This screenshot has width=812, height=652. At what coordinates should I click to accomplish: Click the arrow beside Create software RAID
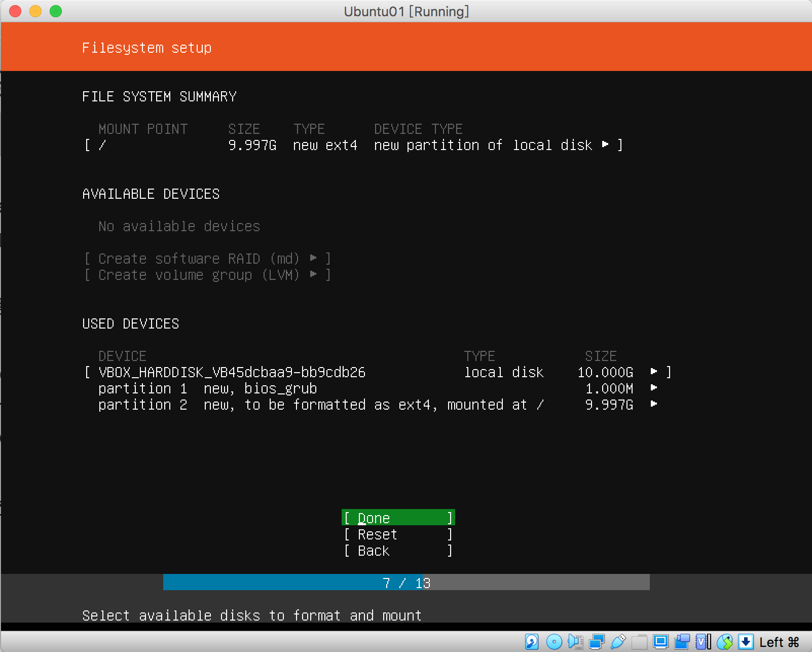point(313,258)
